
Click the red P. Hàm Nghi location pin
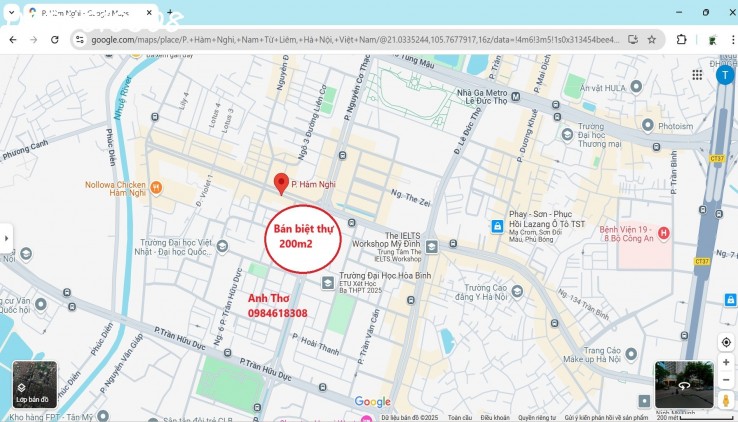pyautogui.click(x=281, y=182)
